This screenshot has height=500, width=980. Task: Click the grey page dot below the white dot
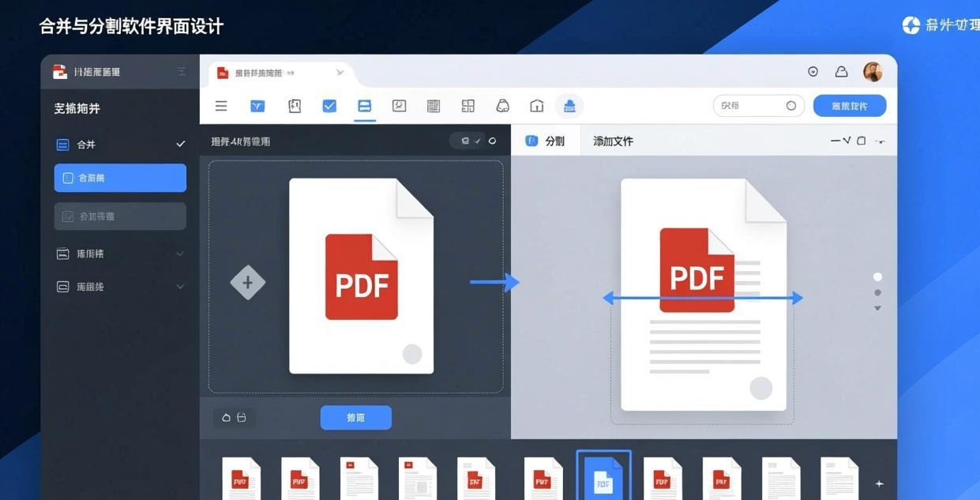coord(877,293)
